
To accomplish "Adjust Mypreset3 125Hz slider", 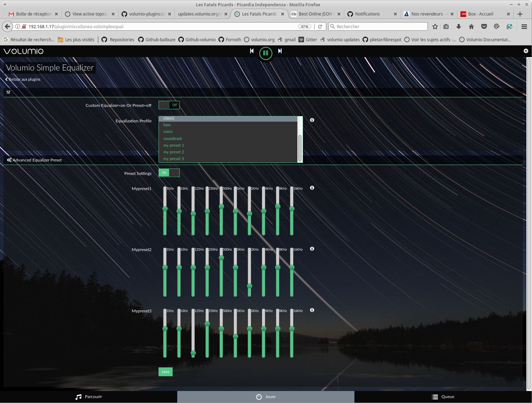I will tap(193, 353).
